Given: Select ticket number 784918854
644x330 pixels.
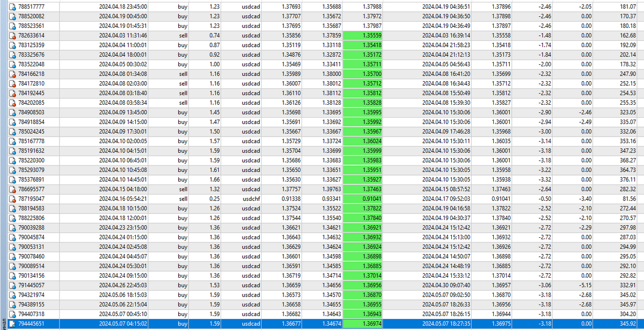Looking at the screenshot, I should point(31,122).
